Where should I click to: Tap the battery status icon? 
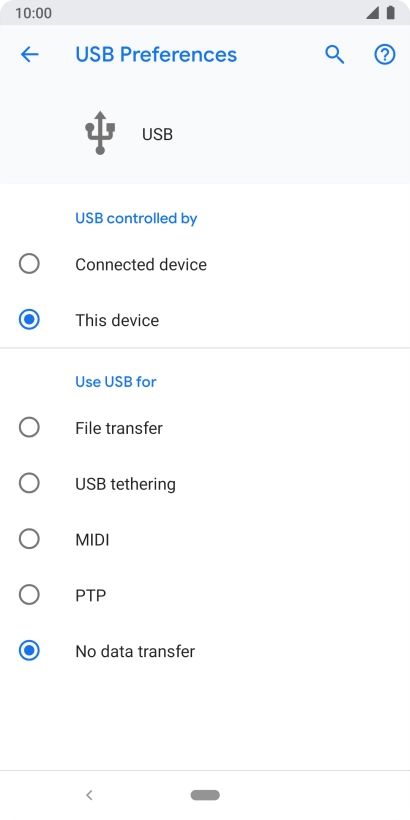(x=391, y=13)
